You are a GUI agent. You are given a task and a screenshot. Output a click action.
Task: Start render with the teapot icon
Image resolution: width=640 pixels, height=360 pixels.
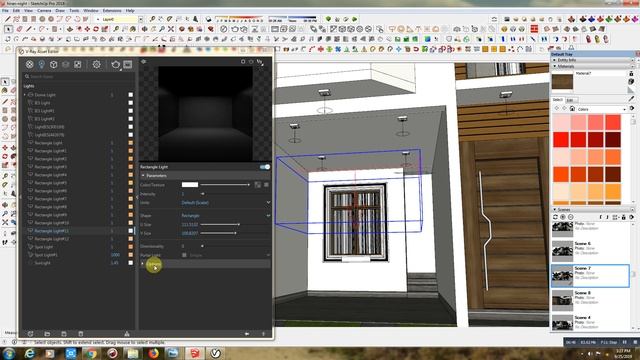click(x=116, y=64)
